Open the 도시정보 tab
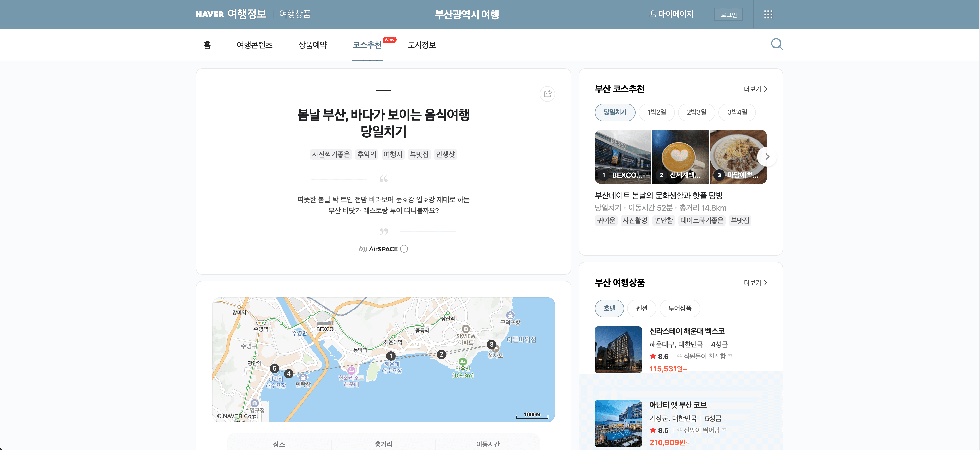This screenshot has height=450, width=980. click(x=421, y=45)
